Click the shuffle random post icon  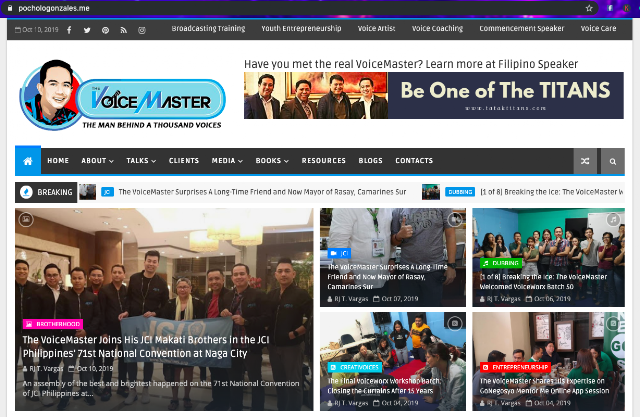pyautogui.click(x=585, y=161)
